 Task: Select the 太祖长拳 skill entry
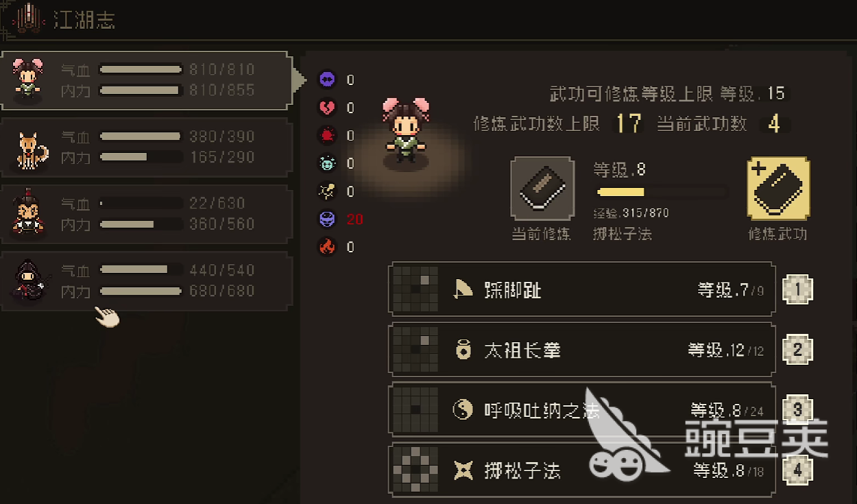coord(582,350)
